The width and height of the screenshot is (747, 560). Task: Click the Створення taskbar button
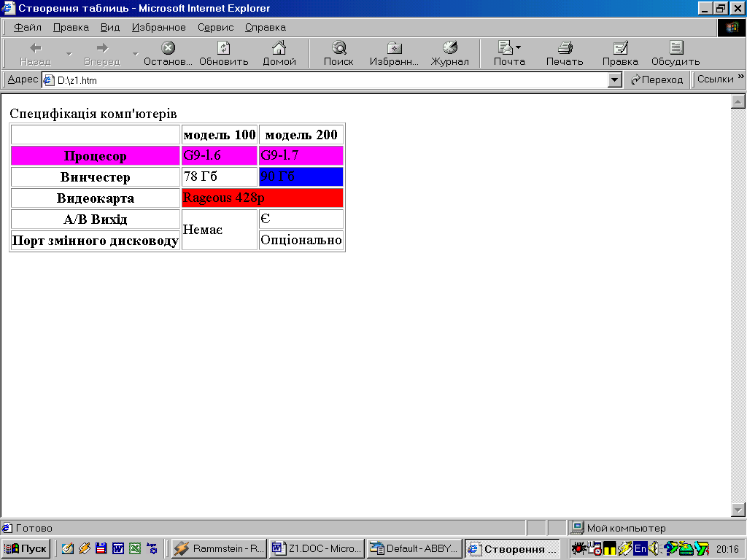[513, 548]
